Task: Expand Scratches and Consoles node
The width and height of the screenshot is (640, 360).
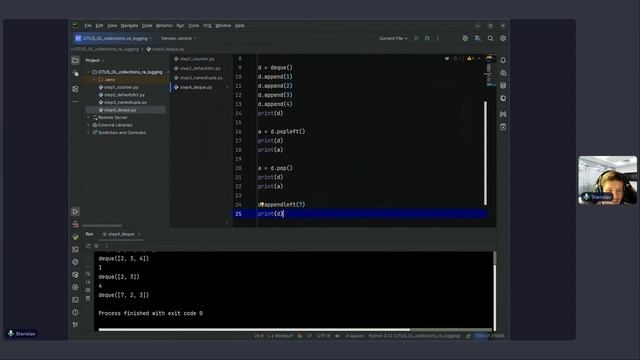Action: point(89,133)
